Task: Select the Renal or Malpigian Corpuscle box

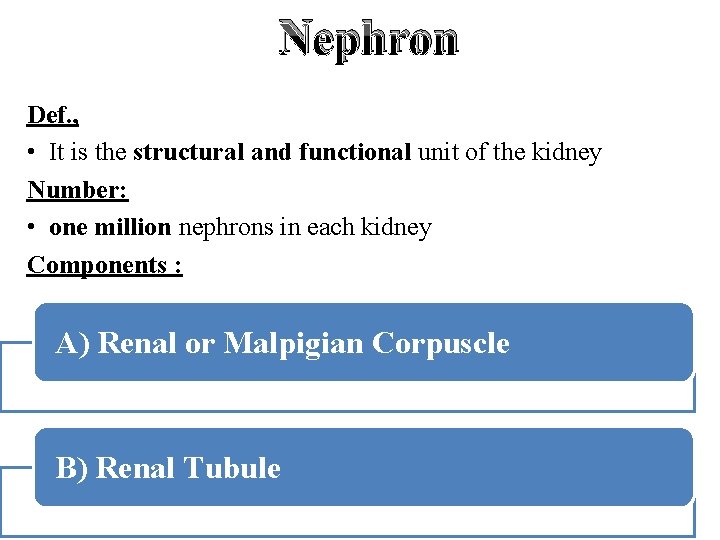Action: pos(364,342)
